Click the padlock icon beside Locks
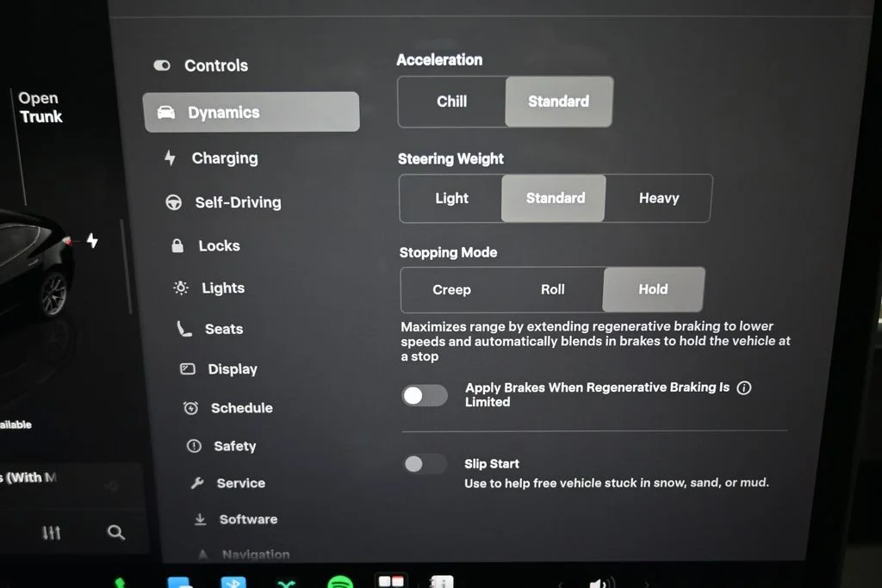 (x=177, y=245)
